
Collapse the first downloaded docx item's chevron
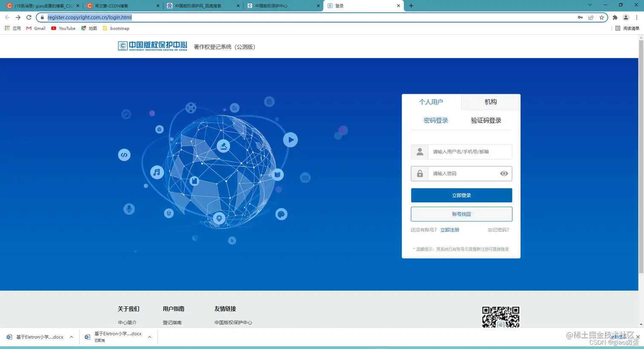pyautogui.click(x=71, y=337)
